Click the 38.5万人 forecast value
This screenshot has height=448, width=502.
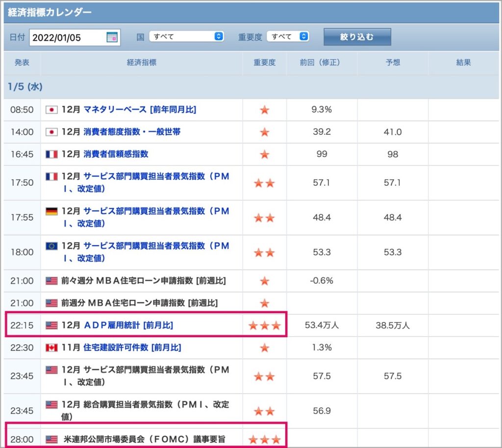393,325
